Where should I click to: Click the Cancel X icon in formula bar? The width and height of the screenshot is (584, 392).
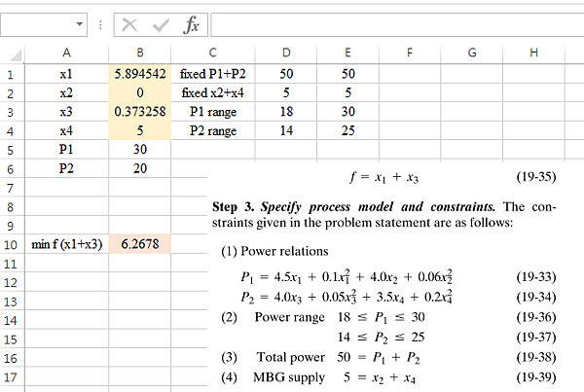[x=129, y=25]
